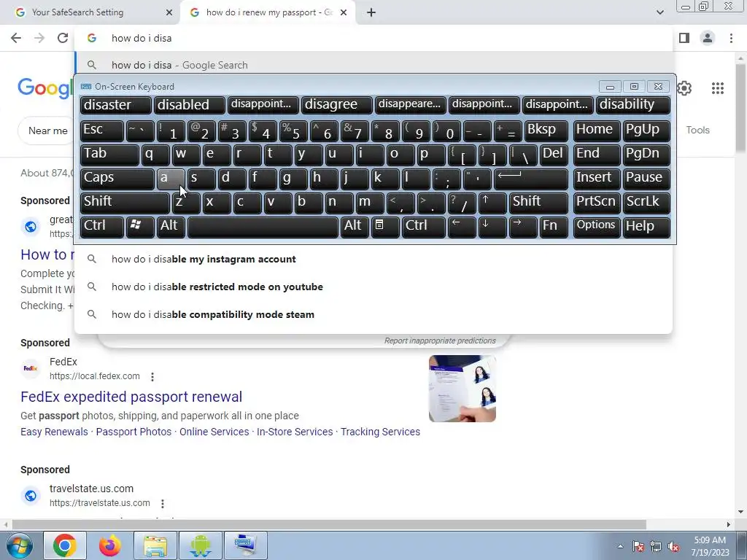This screenshot has width=747, height=560.
Task: Click the passport photo thumbnail
Action: point(462,389)
